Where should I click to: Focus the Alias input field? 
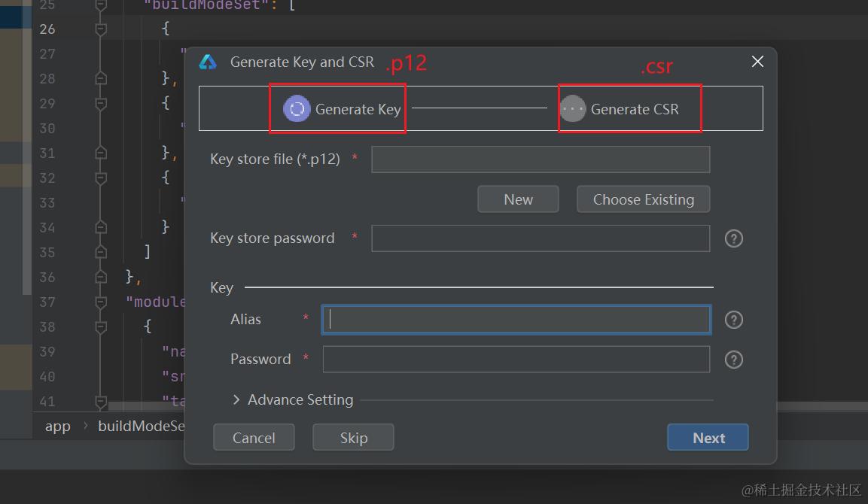(x=516, y=320)
